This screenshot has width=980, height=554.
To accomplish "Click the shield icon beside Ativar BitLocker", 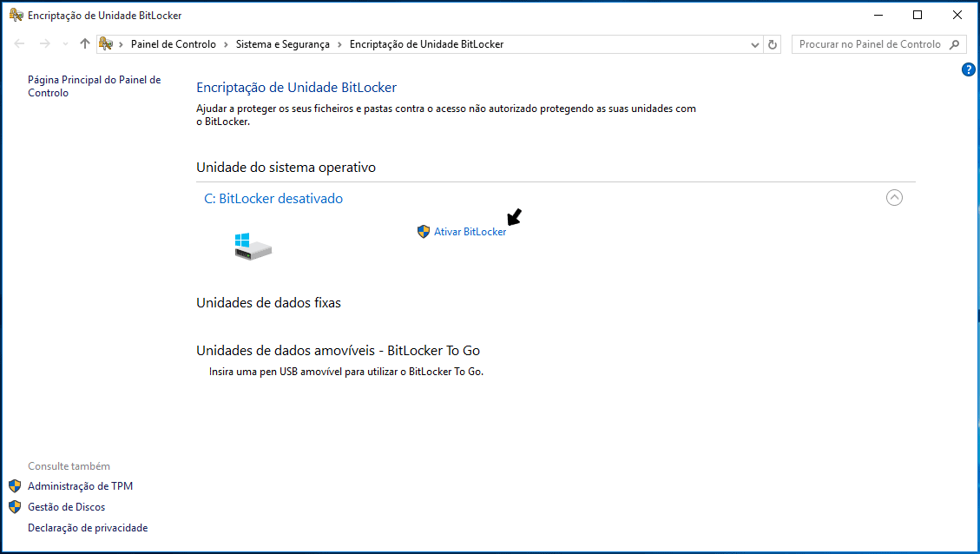I will click(x=424, y=231).
